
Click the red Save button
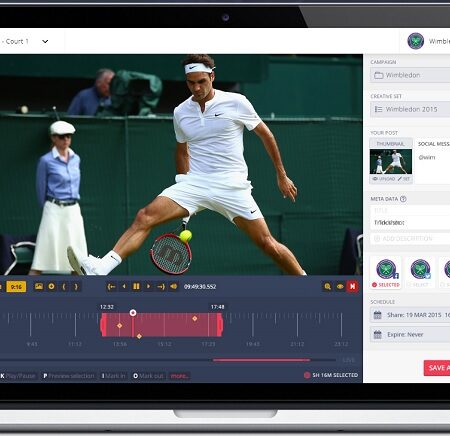click(x=437, y=368)
